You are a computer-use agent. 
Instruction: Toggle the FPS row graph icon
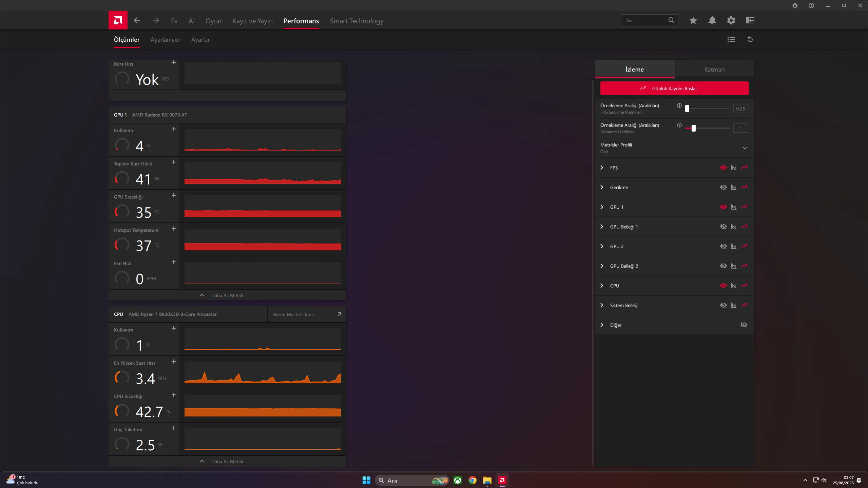click(733, 168)
